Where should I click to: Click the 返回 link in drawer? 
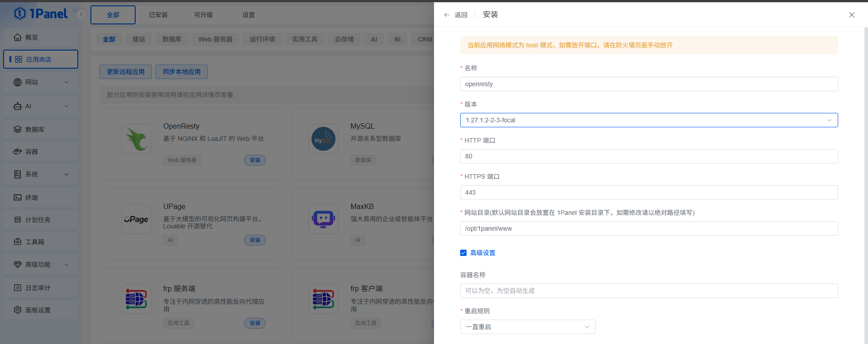(x=461, y=15)
